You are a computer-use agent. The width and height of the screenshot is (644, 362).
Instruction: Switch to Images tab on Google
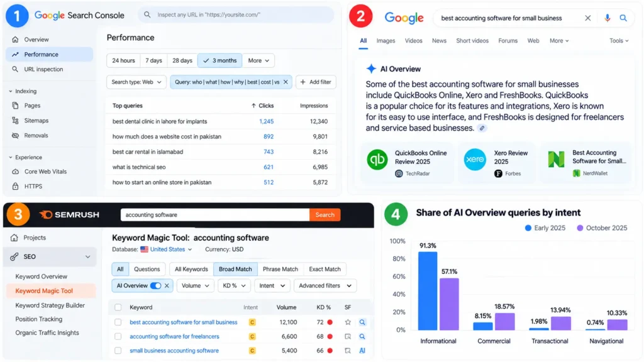point(386,41)
